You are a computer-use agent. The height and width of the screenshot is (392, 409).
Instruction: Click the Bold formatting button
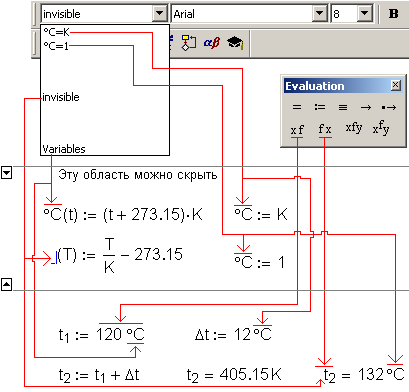click(394, 14)
